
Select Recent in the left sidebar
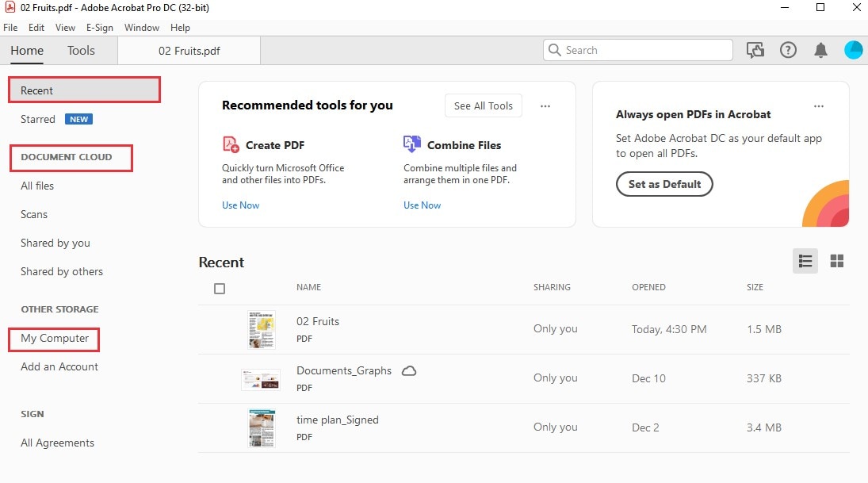coord(84,90)
